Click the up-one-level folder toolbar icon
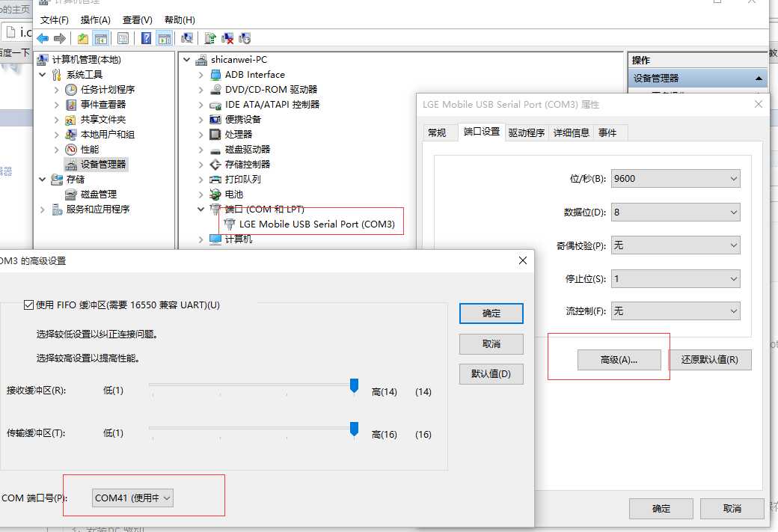Screen dimensions: 778x532 click(x=83, y=38)
